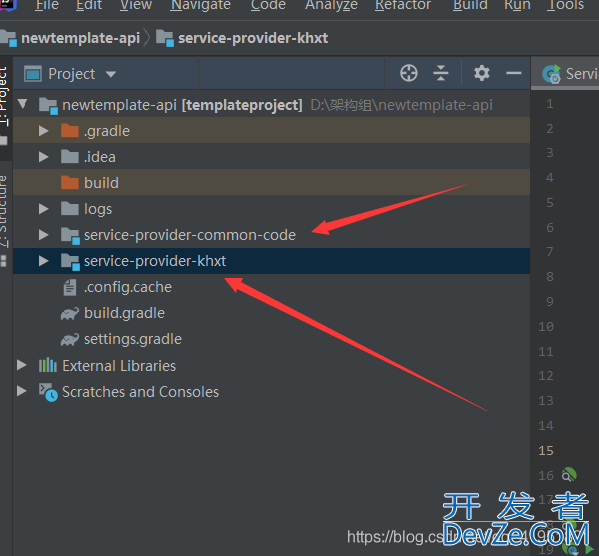Select the .config.cache file
The height and width of the screenshot is (556, 599).
click(x=128, y=287)
